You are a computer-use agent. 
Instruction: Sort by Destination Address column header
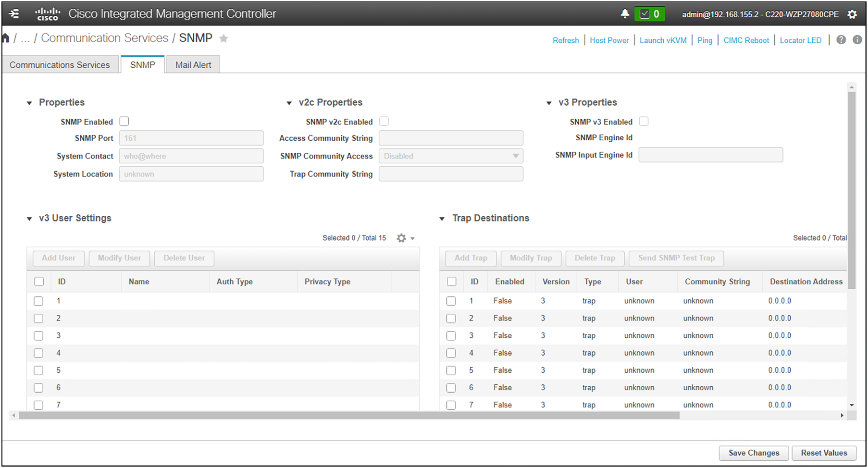click(806, 282)
